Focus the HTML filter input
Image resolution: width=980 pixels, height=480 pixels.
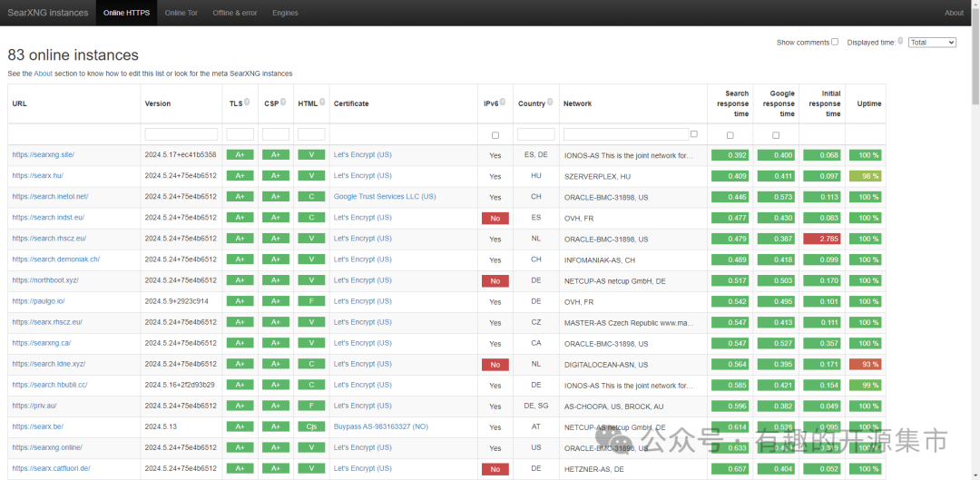click(x=311, y=134)
